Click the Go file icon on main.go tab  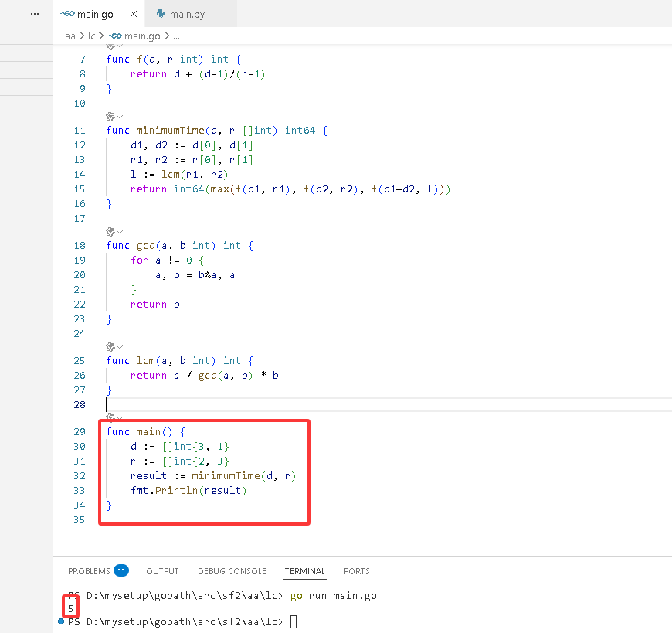[67, 14]
